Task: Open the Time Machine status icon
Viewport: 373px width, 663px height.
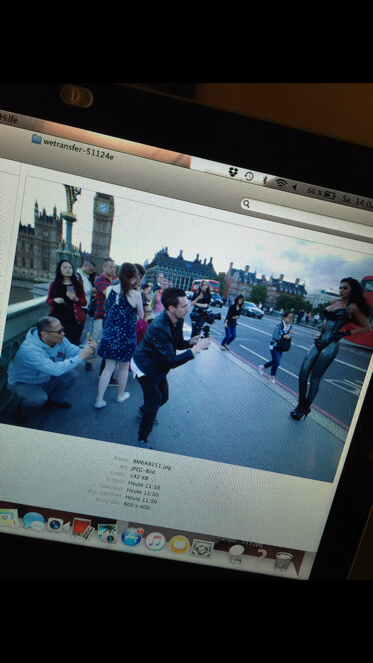Action: [249, 176]
